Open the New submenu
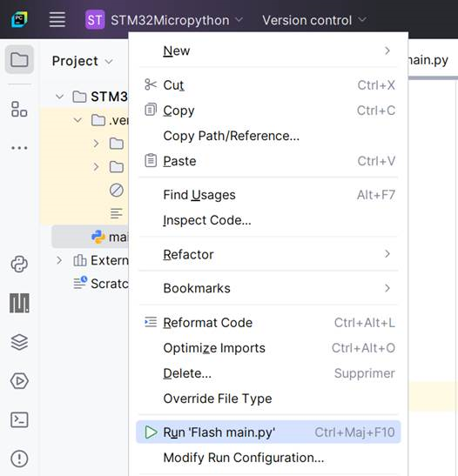This screenshot has height=476, width=458. 268,50
